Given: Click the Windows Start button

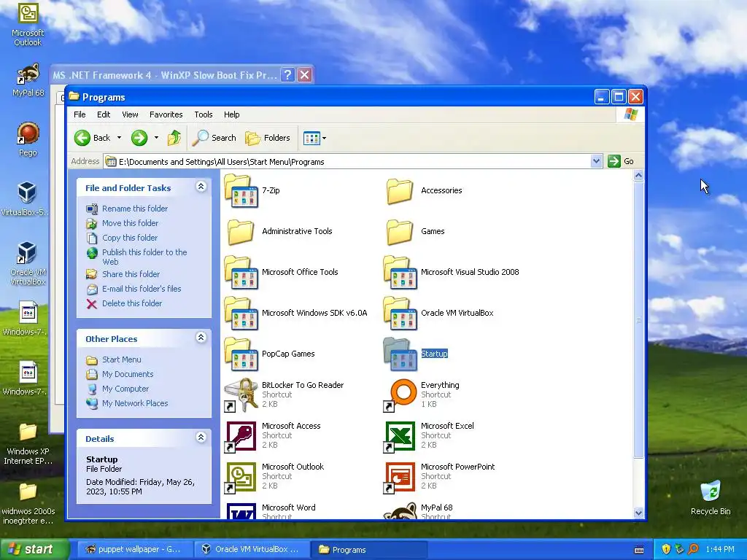Looking at the screenshot, I should [34, 550].
